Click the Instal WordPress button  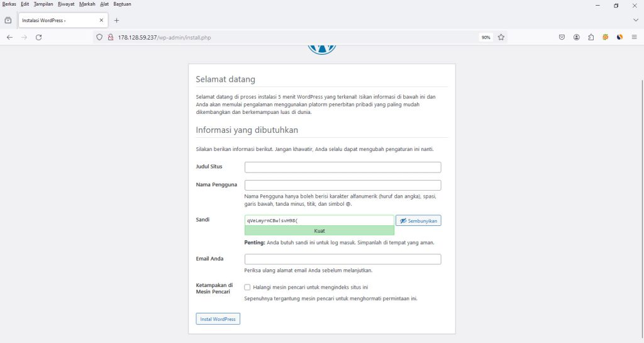[x=218, y=318]
